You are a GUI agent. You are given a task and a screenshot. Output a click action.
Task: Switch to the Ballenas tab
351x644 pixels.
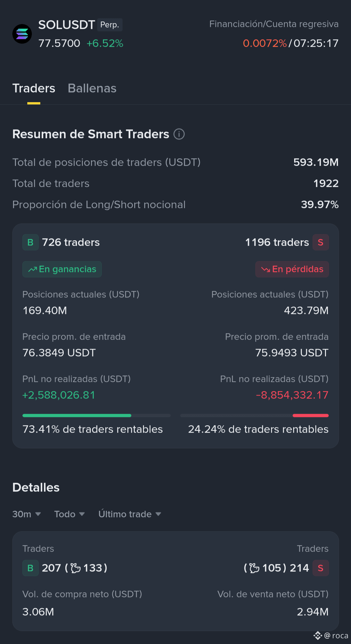(92, 88)
